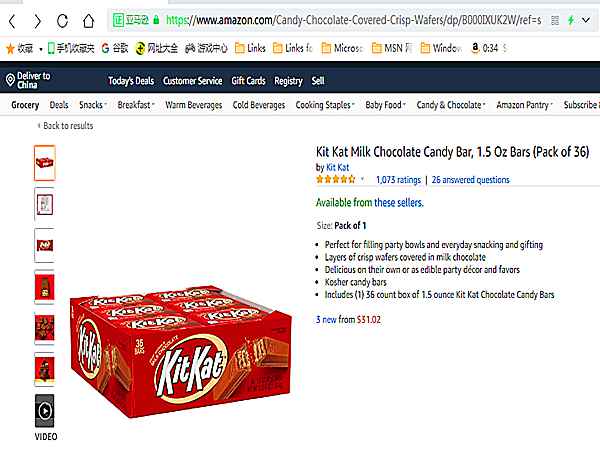Click the browser back arrow

14,20
